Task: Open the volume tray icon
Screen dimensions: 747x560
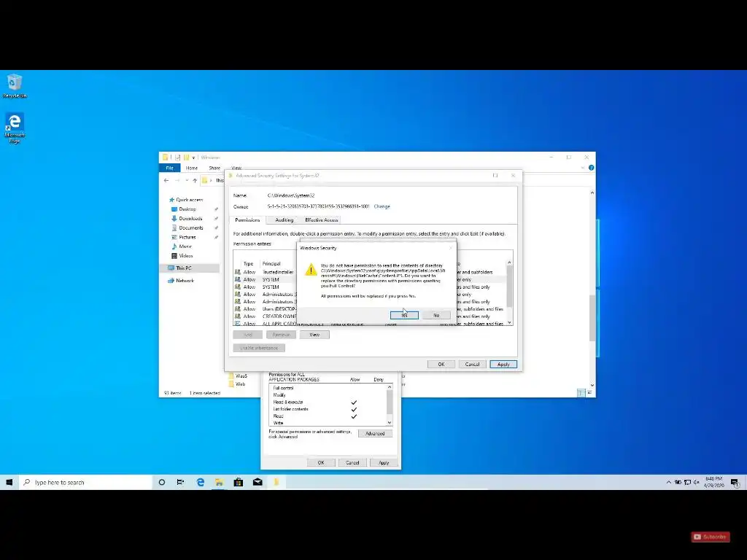Action: (x=697, y=483)
